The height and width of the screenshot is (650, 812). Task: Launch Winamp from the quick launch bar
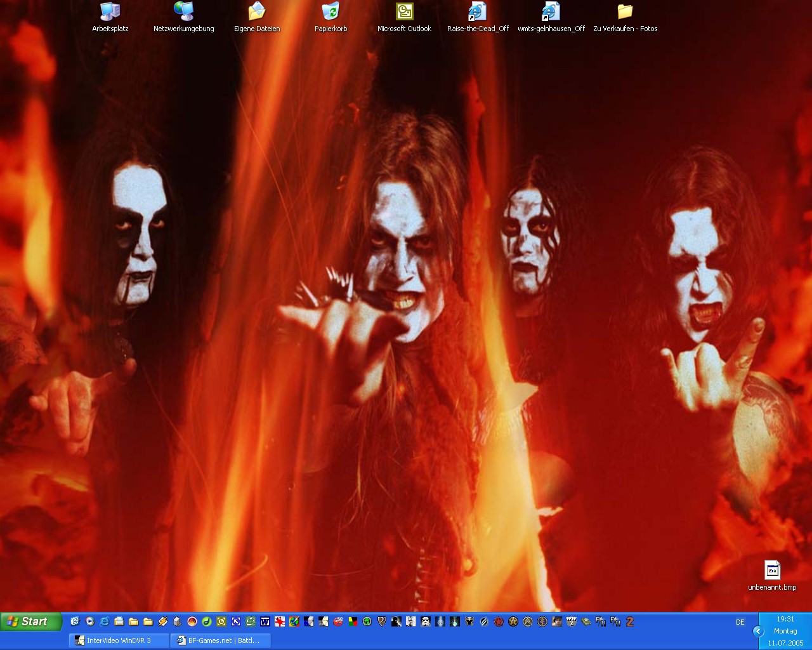coord(162,621)
